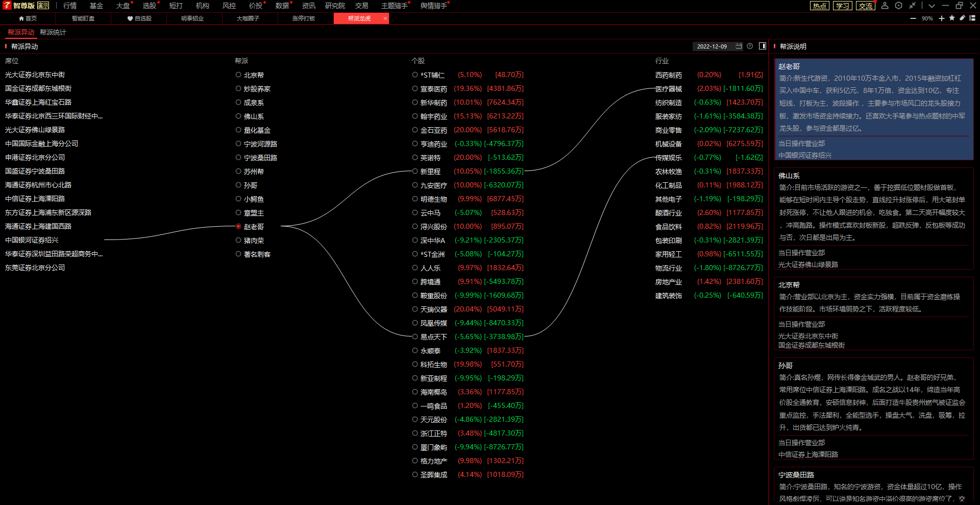Open the 佛山系 description card
This screenshot has width=980, height=505.
[x=874, y=219]
